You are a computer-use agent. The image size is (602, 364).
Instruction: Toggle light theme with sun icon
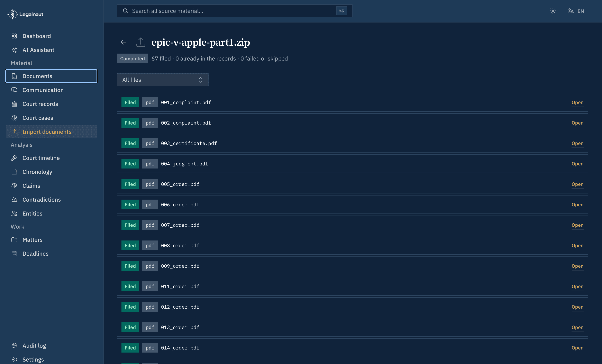[x=553, y=11]
